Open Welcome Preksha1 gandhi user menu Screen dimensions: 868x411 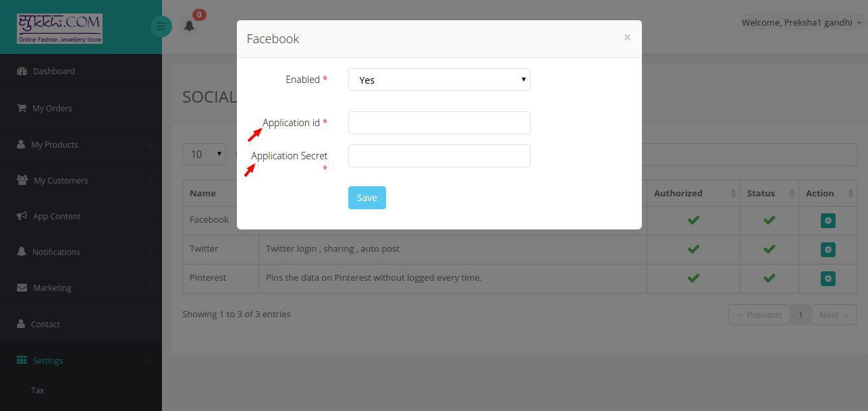pos(801,22)
